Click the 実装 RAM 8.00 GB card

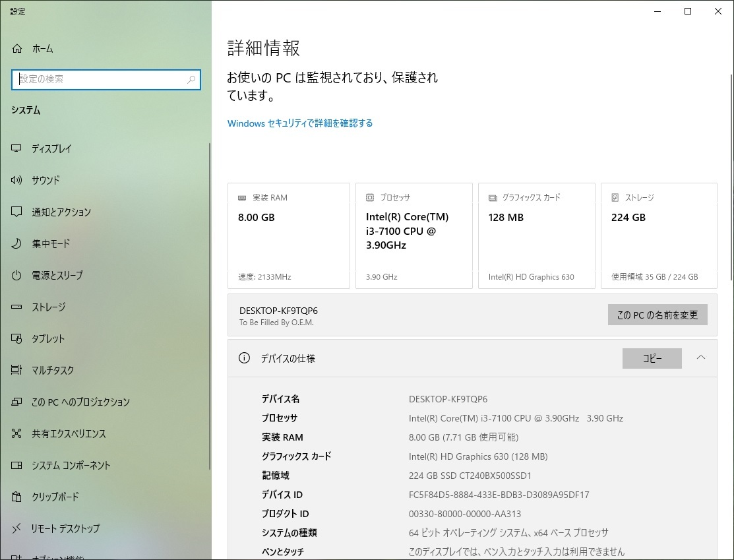pyautogui.click(x=288, y=235)
